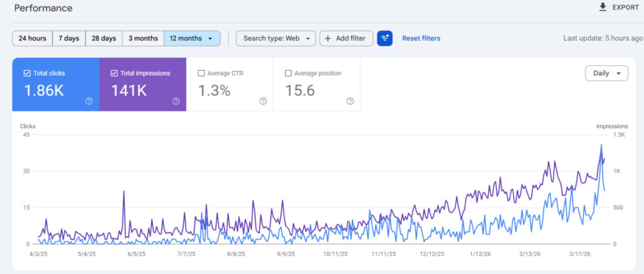Open the Daily granularity dropdown
644x274 pixels.
[x=606, y=73]
